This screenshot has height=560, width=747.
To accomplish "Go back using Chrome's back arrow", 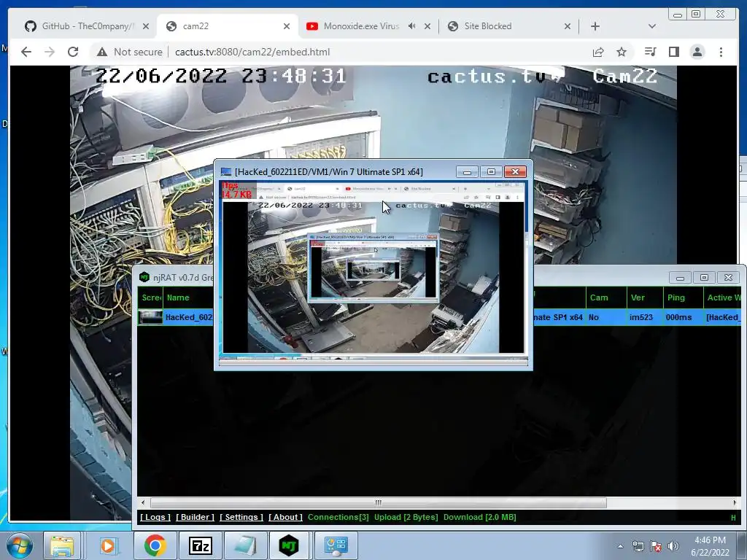I will point(26,52).
